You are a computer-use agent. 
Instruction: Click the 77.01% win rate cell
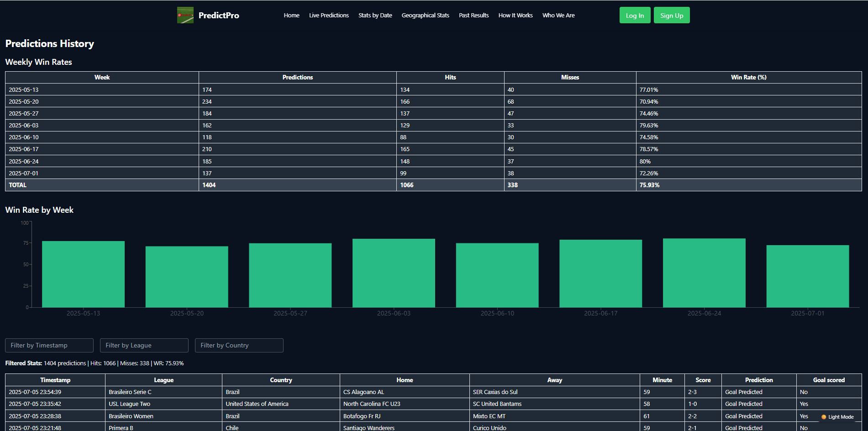(749, 89)
